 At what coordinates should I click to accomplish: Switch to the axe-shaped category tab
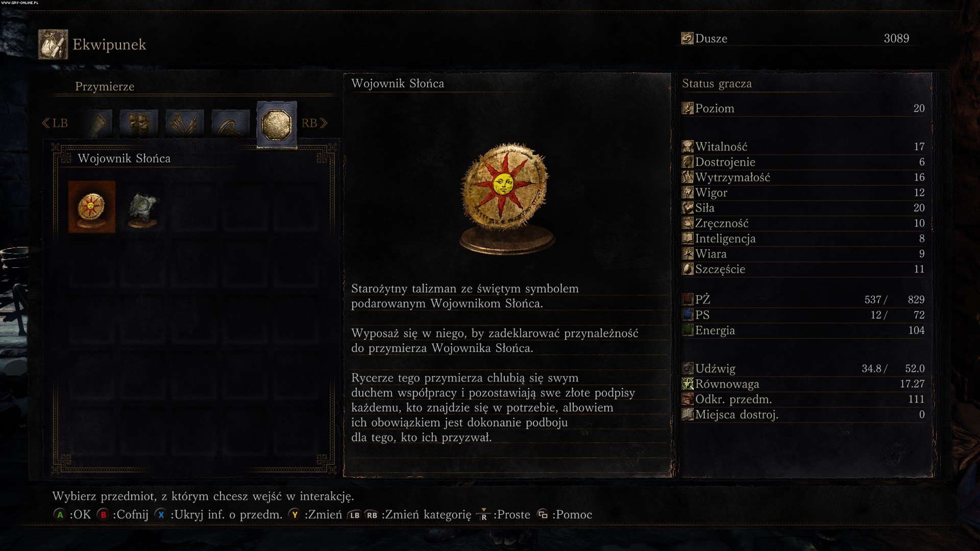click(98, 123)
